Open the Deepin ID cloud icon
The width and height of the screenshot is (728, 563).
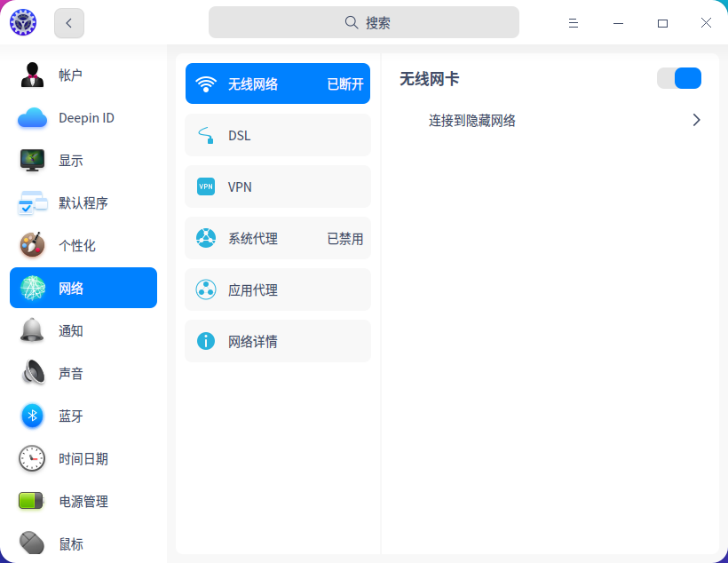point(33,117)
